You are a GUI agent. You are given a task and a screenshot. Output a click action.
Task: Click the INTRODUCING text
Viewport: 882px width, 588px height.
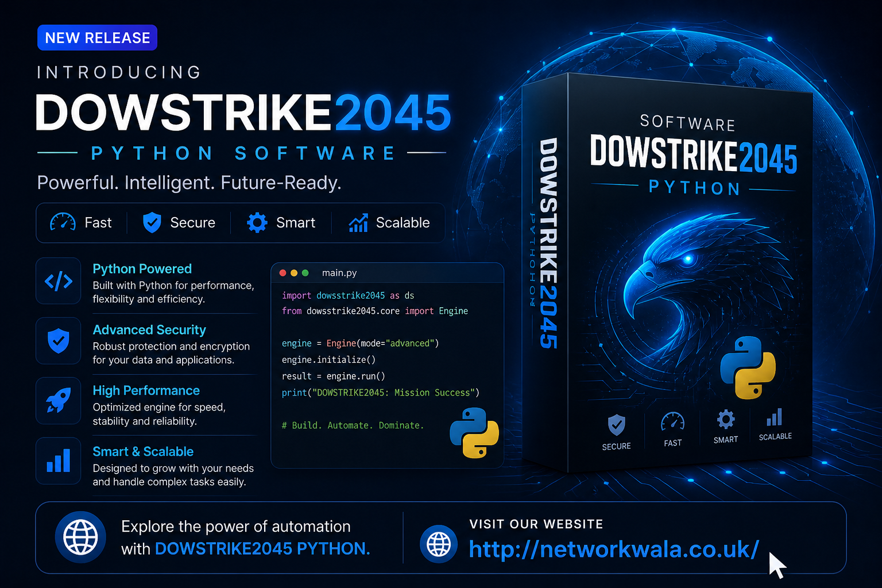[119, 72]
